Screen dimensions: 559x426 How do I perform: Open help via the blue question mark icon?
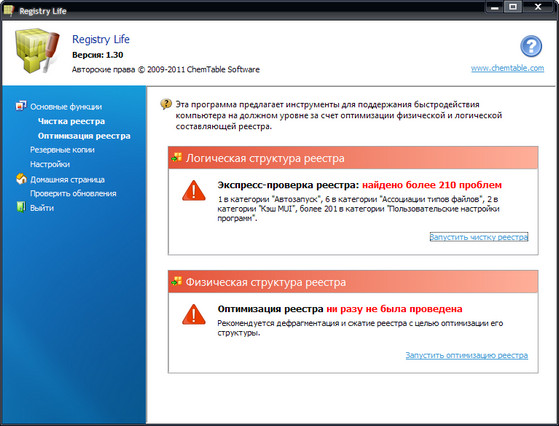point(531,46)
